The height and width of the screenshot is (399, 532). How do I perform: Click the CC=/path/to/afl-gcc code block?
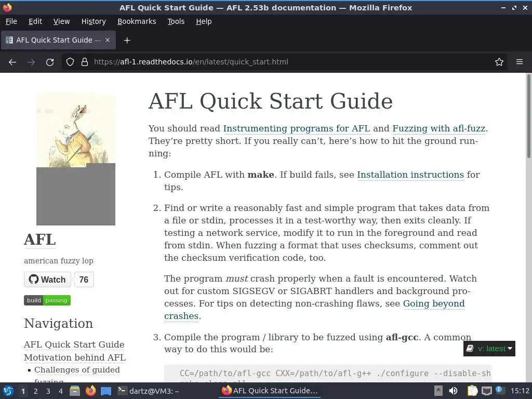[328, 374]
